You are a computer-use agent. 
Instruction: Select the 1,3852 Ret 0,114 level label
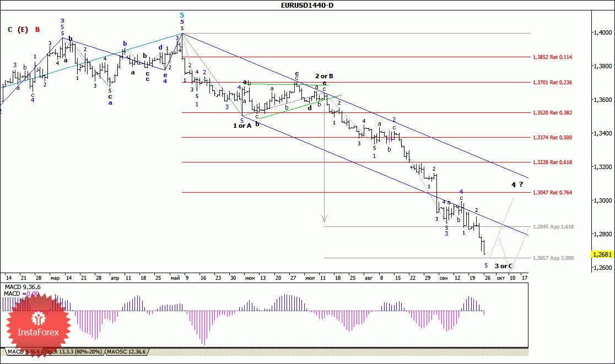(x=552, y=57)
